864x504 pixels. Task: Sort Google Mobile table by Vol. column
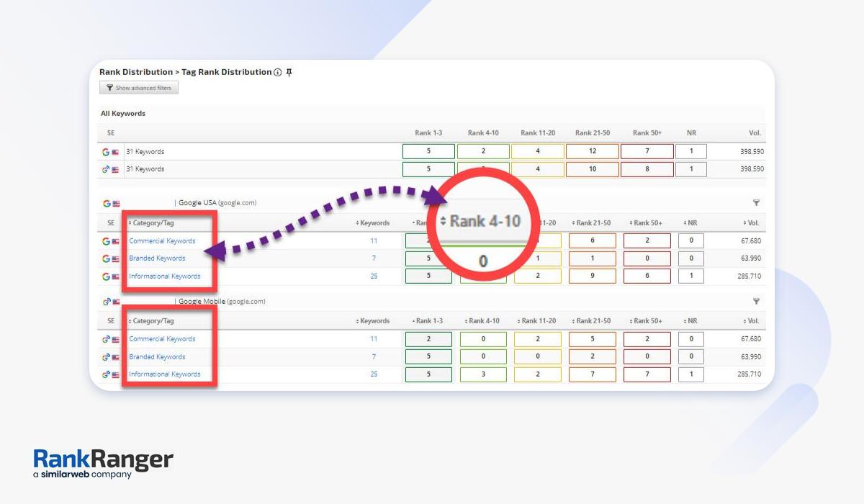point(752,321)
